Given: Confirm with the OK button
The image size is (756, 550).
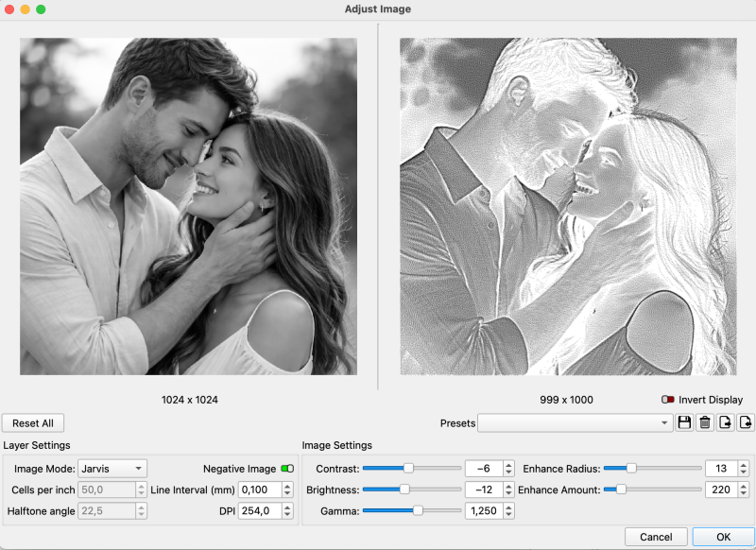Looking at the screenshot, I should click(x=723, y=537).
